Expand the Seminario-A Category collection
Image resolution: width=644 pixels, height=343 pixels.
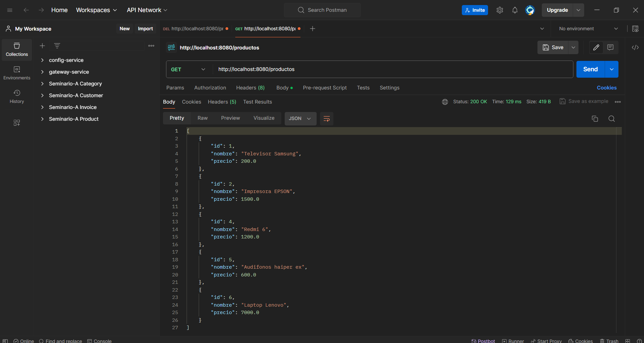[42, 84]
